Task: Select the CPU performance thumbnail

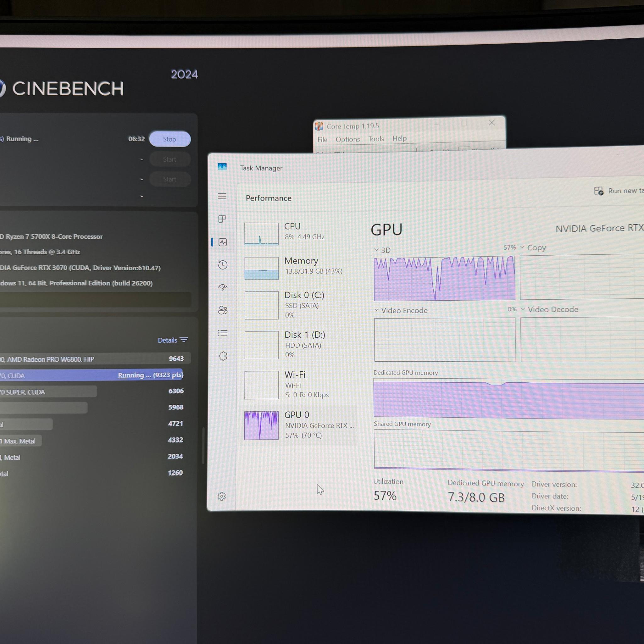Action: pyautogui.click(x=261, y=234)
